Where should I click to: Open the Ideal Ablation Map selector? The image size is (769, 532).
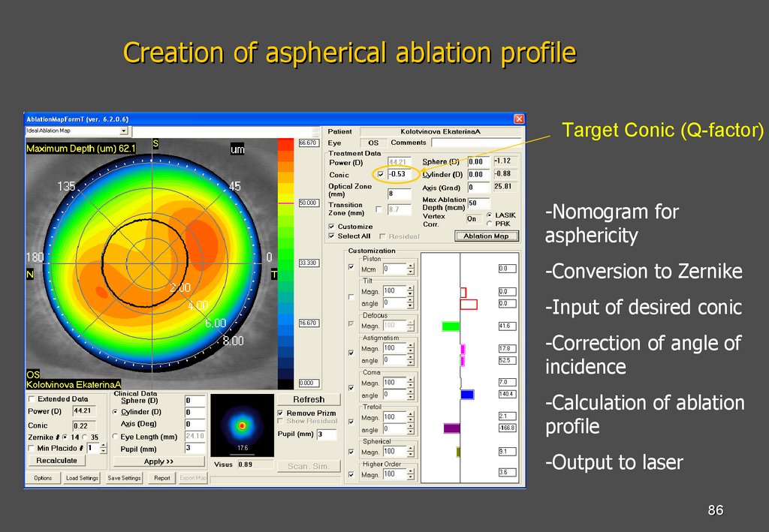click(x=124, y=131)
